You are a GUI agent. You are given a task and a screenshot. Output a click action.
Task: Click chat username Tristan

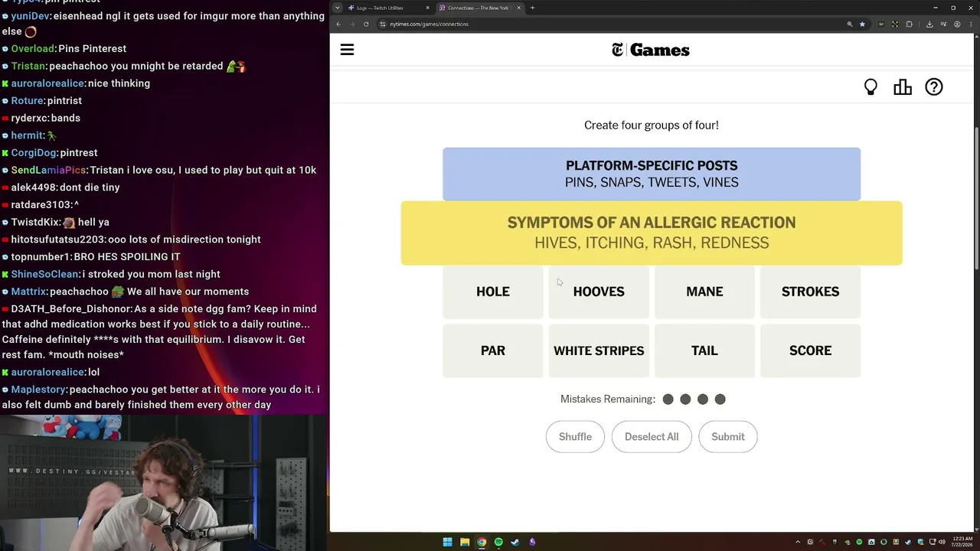28,66
